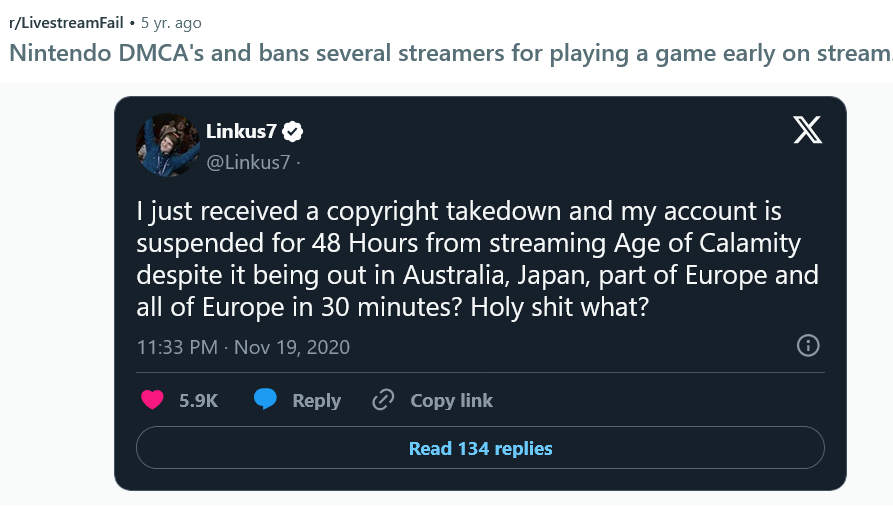Open the @Linkus7 handle link
Screen dimensions: 893x506
(x=248, y=162)
